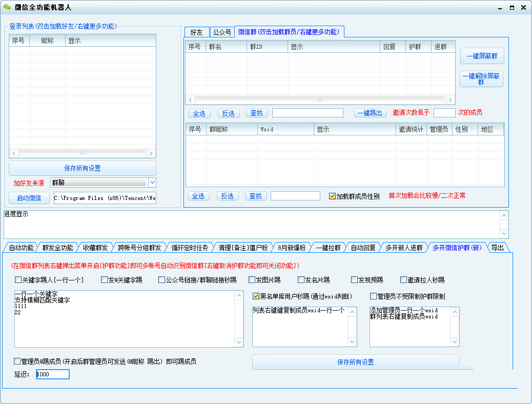Click the 一键踢出 button
This screenshot has height=404, width=532.
point(370,113)
